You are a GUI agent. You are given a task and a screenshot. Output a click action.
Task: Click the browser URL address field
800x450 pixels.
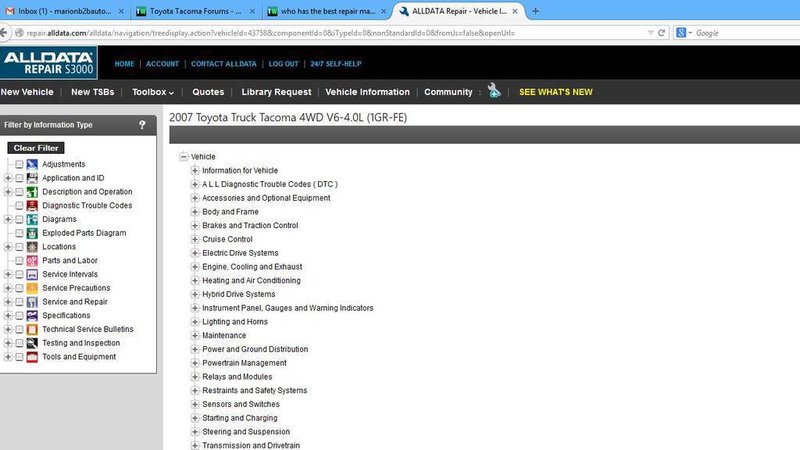click(337, 33)
